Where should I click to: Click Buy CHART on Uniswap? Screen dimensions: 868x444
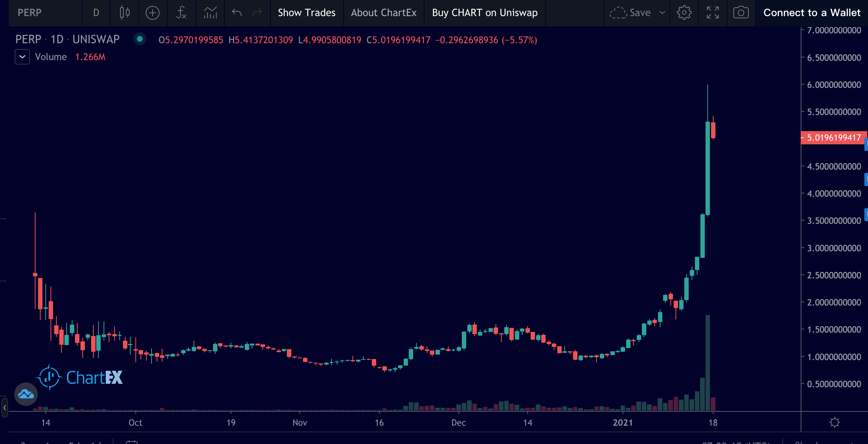point(484,13)
